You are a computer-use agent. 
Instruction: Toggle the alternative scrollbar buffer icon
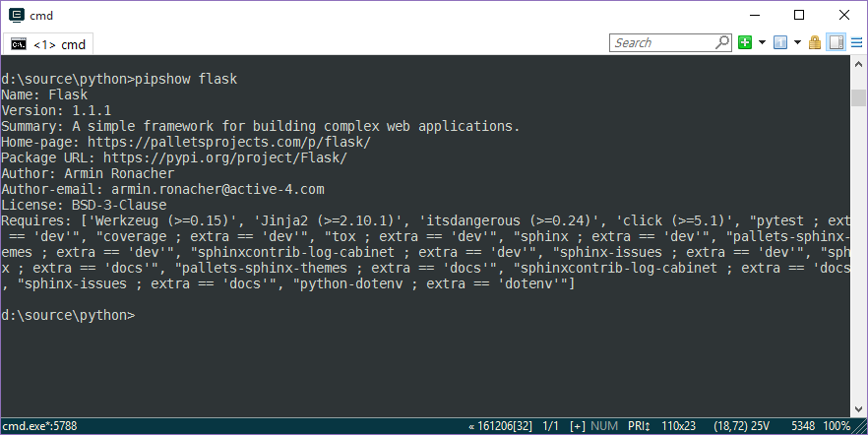[837, 42]
